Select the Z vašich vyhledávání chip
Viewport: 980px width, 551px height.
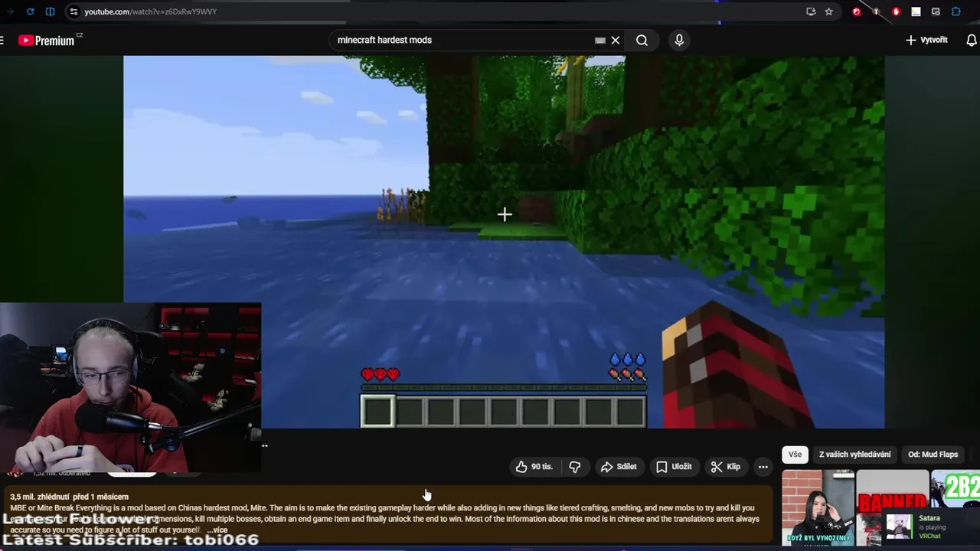point(854,455)
